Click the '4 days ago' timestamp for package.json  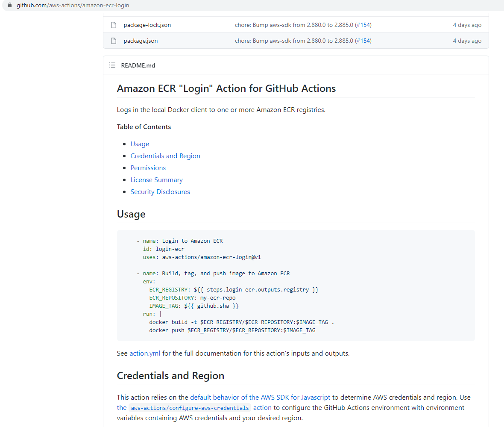tap(467, 40)
